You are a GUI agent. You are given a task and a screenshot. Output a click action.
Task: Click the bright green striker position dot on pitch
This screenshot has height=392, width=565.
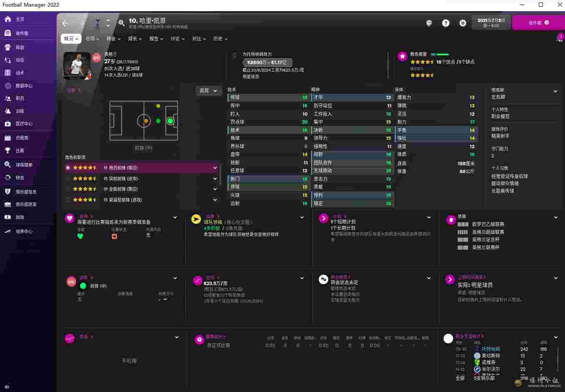170,121
